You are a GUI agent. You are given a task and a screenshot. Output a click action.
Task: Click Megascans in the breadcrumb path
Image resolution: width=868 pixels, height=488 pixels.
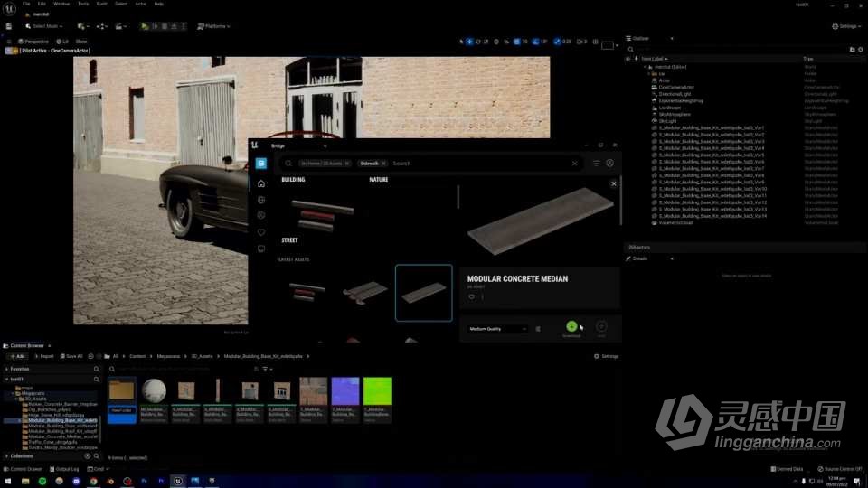click(168, 356)
